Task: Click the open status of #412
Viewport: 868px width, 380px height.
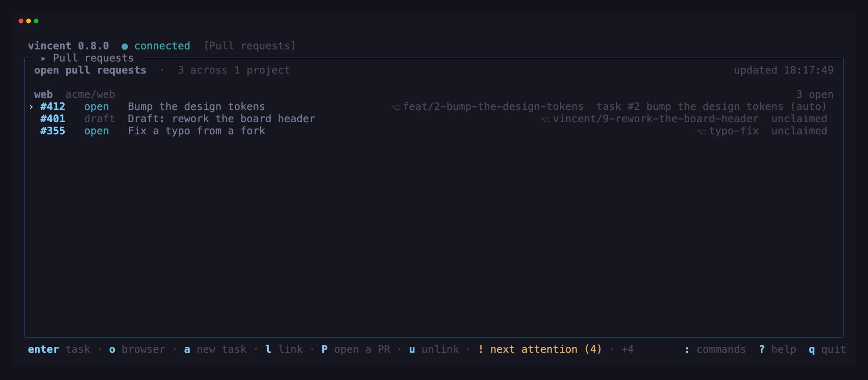Action: [97, 107]
